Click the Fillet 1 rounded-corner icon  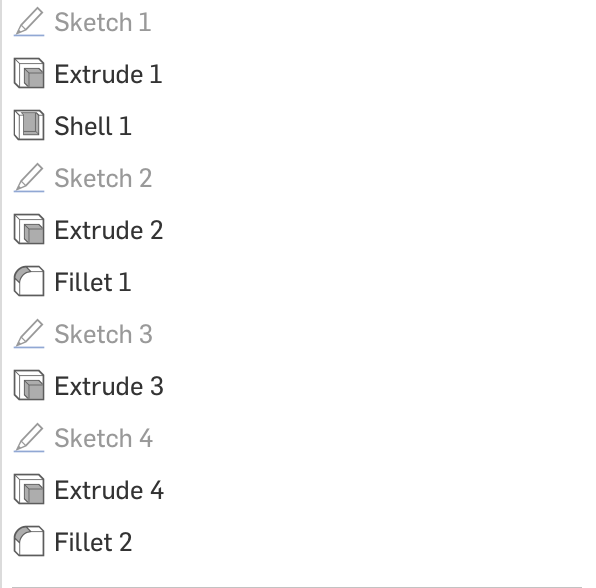pos(29,281)
